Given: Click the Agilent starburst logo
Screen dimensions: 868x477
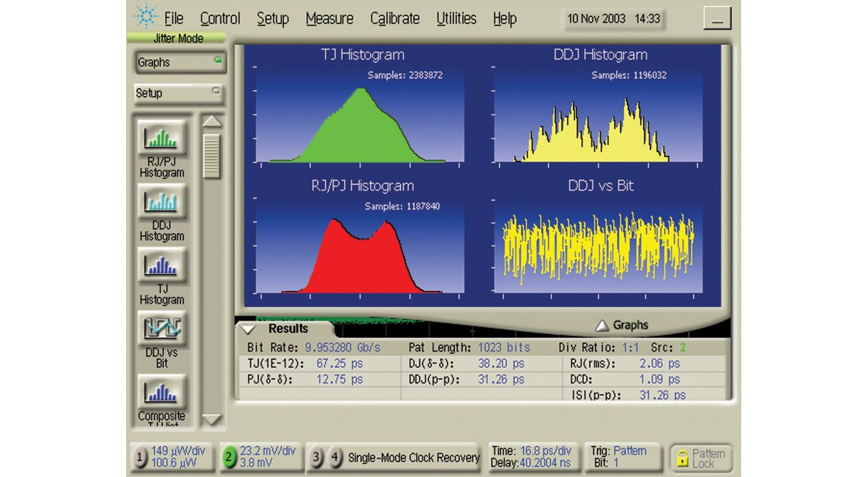Looking at the screenshot, I should click(146, 16).
